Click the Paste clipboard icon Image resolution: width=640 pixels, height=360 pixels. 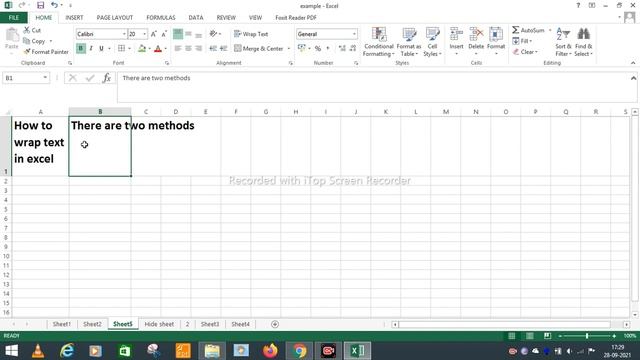click(12, 36)
